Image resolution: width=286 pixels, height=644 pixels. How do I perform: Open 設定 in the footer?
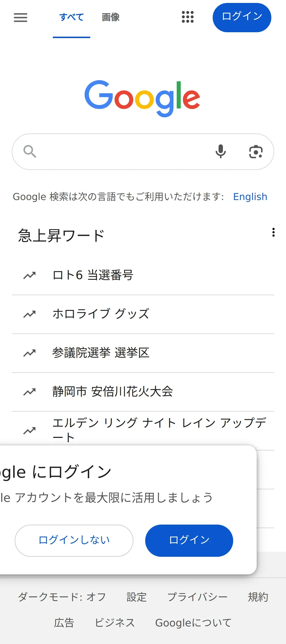[x=137, y=597]
